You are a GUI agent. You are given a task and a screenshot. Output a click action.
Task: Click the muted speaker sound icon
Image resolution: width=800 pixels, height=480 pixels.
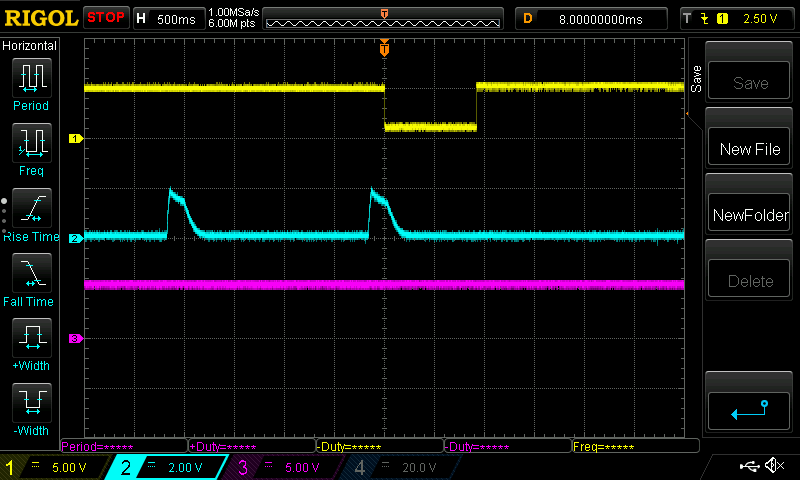775,465
